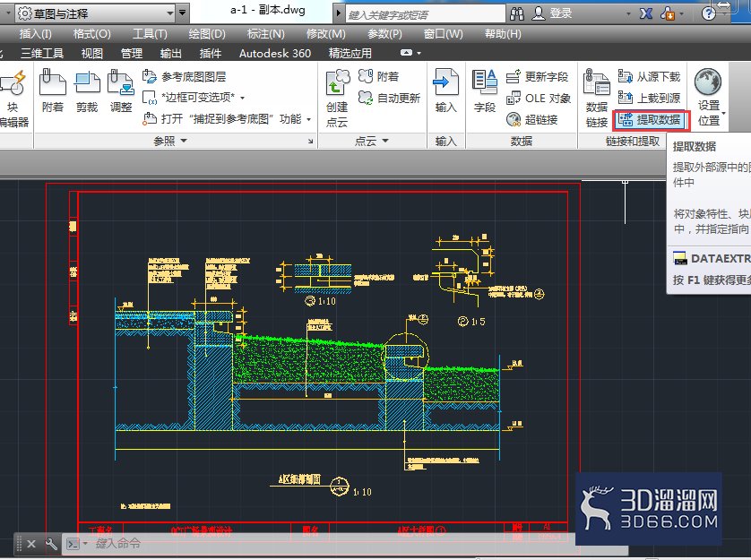Viewport: 751px width, 560px height.
Task: Expand the underlay snap (捕捉到参考底图) dropdown
Action: pyautogui.click(x=309, y=119)
